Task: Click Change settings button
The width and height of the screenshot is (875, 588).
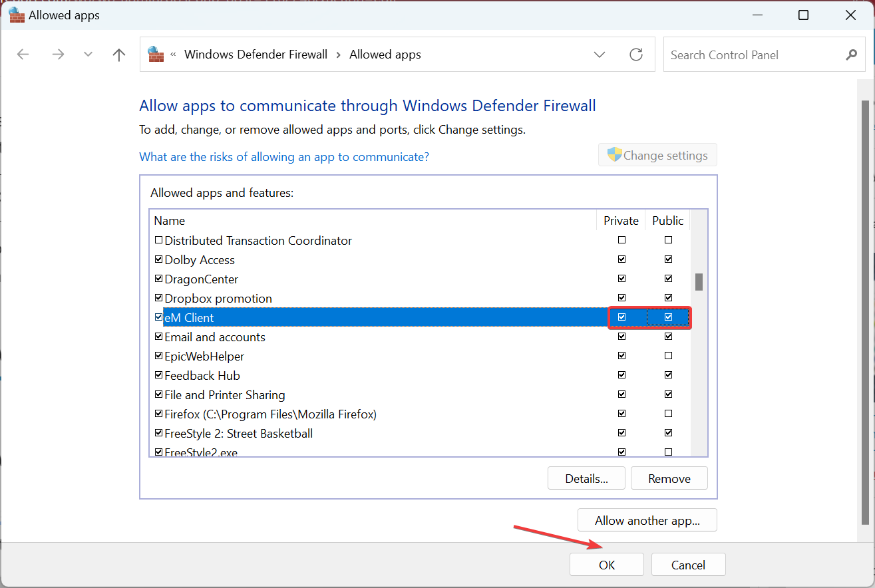Action: coord(657,155)
